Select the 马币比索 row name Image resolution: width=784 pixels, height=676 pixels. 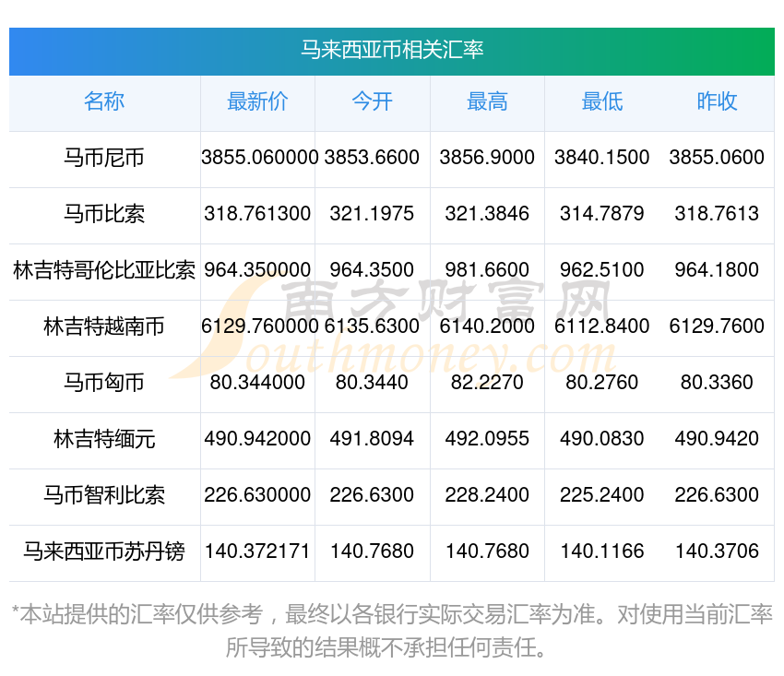[104, 214]
